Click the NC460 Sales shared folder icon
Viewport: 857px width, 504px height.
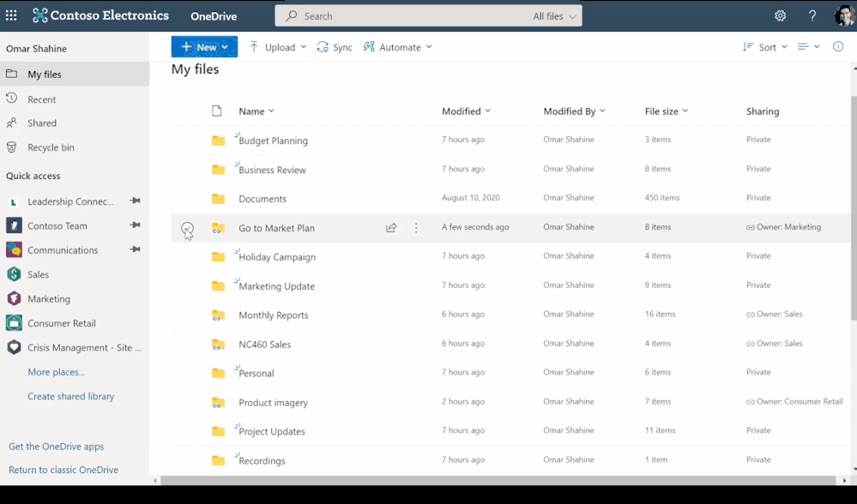(218, 345)
